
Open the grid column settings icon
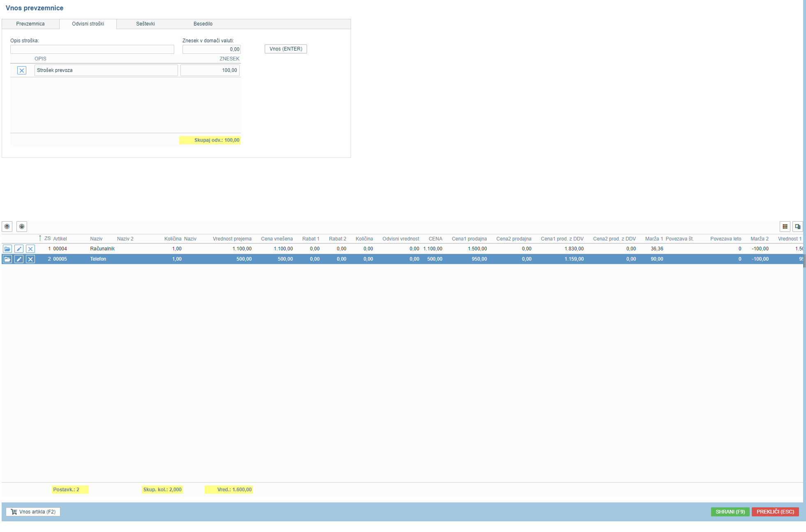tap(785, 227)
